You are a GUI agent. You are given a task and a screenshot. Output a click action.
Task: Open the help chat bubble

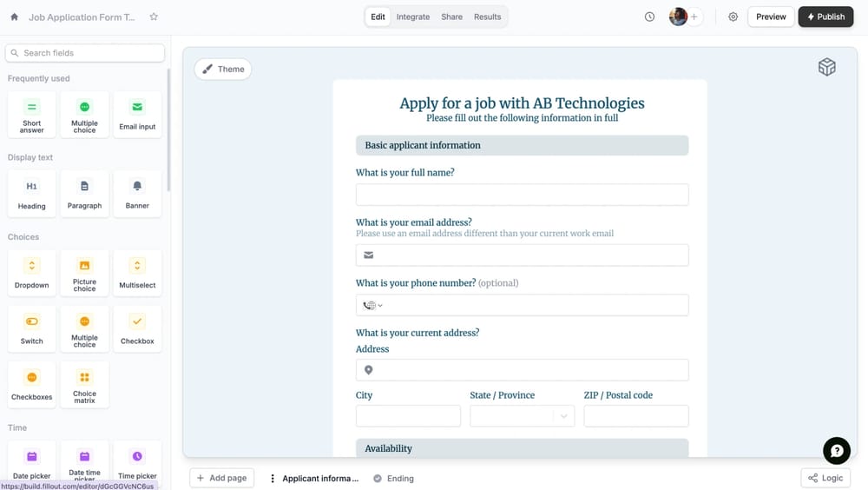point(836,450)
